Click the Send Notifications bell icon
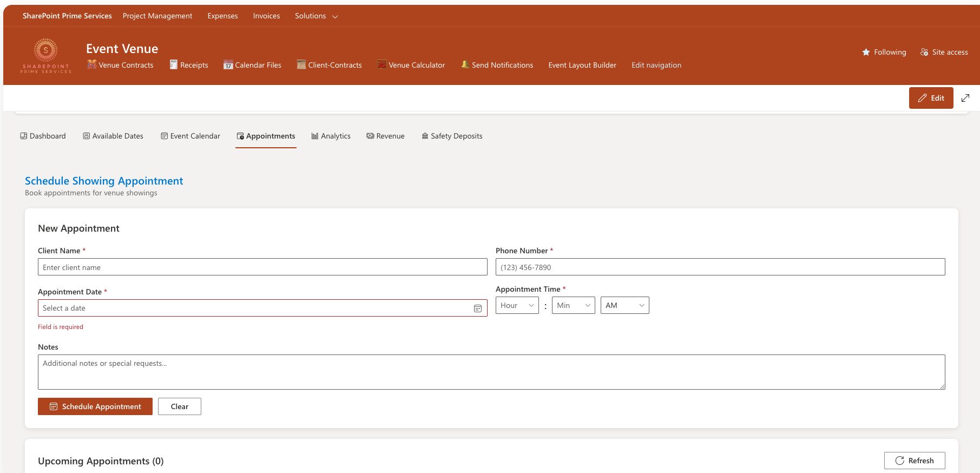 pyautogui.click(x=465, y=64)
